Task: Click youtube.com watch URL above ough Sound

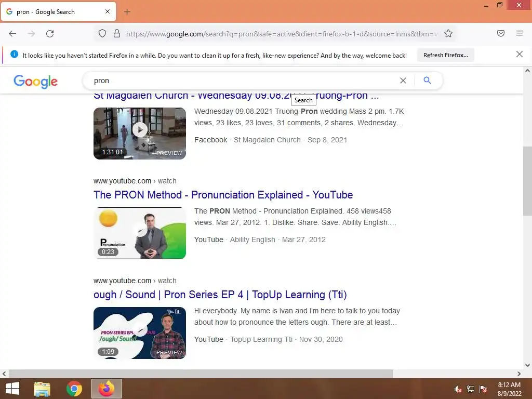Action: (135, 281)
